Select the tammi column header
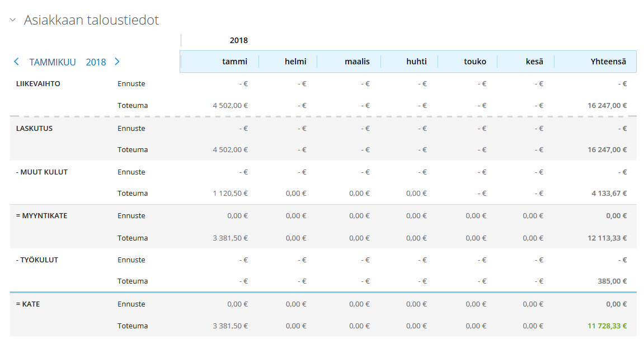This screenshot has width=644, height=339. click(x=234, y=62)
